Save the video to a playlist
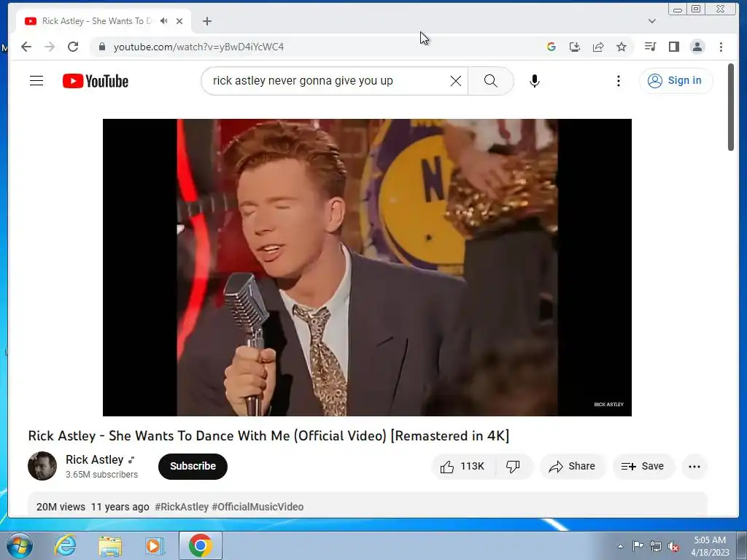 coord(643,466)
